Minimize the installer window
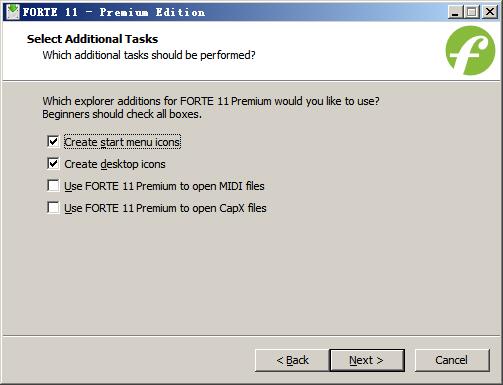Screen dimensions: 503x385 [455, 12]
